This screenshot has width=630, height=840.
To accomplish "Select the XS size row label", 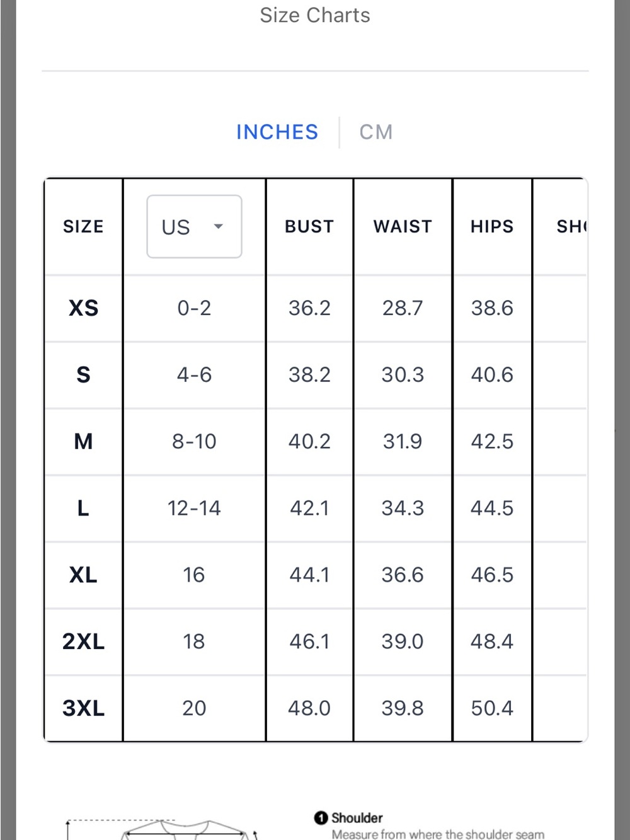I will (84, 308).
